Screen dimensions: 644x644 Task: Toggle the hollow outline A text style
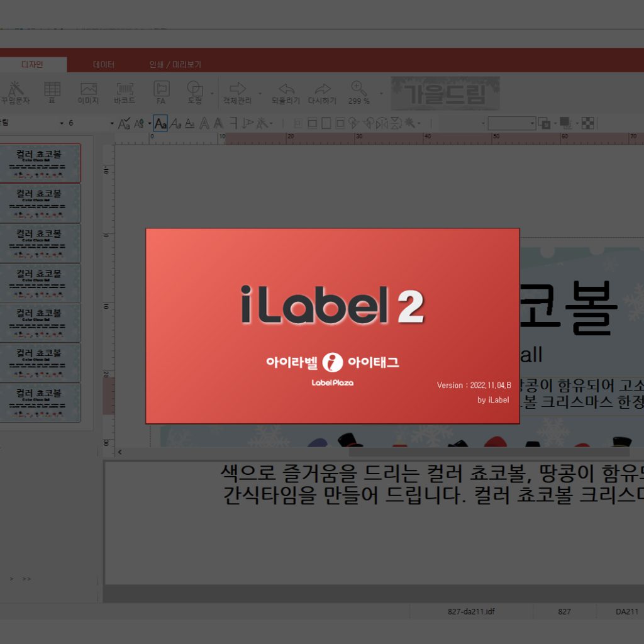204,123
